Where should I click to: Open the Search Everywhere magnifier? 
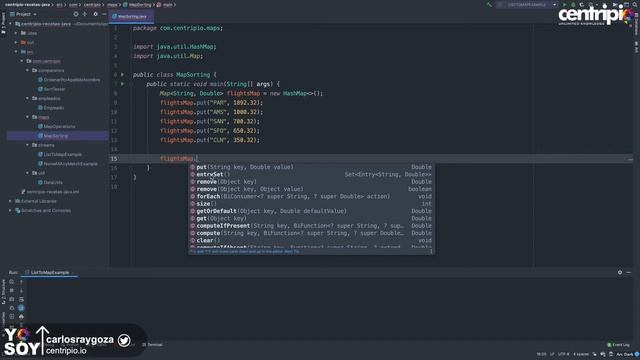tap(635, 4)
